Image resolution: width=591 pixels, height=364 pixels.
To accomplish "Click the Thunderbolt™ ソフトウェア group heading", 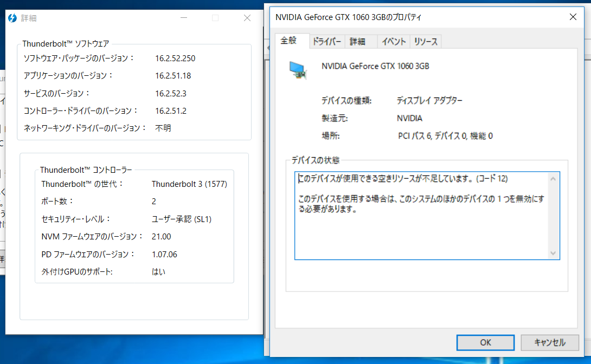I will (x=66, y=44).
